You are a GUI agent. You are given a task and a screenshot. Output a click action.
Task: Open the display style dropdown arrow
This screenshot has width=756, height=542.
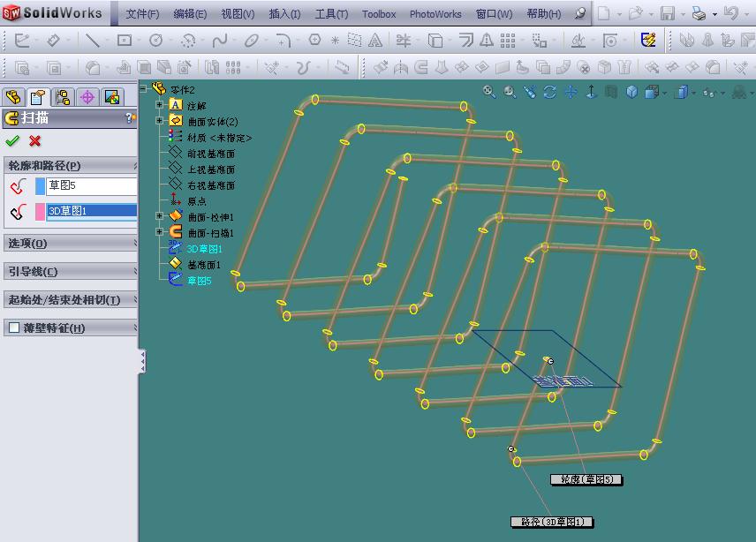point(695,93)
